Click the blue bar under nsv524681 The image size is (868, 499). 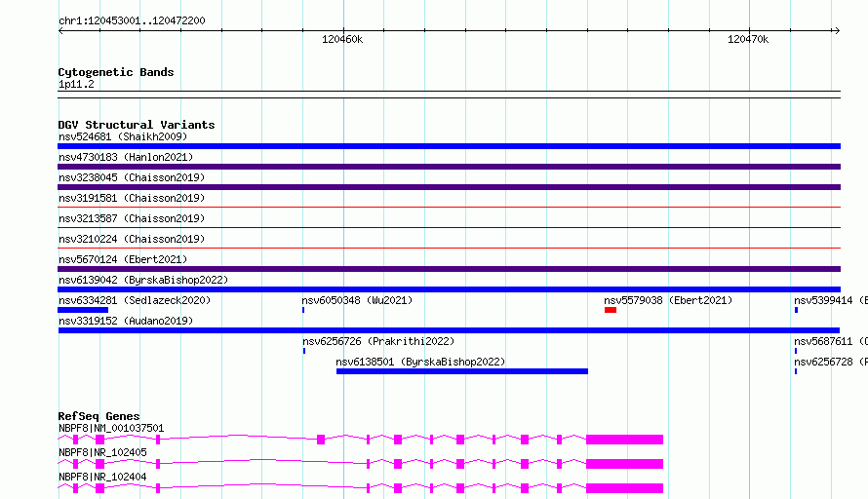449,146
